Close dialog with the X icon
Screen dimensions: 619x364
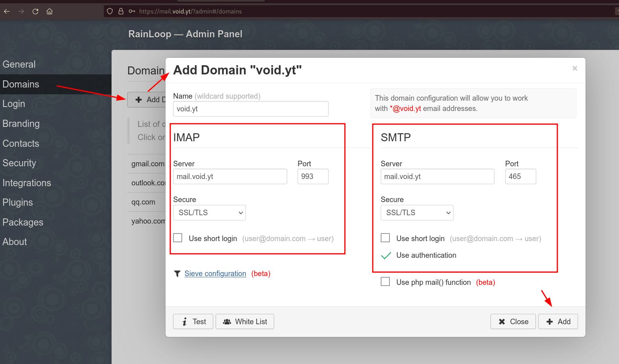point(574,68)
